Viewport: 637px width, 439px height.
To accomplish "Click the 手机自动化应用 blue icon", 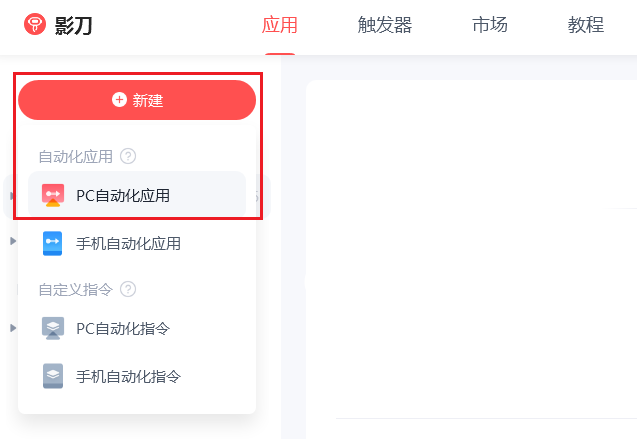I will [x=52, y=243].
